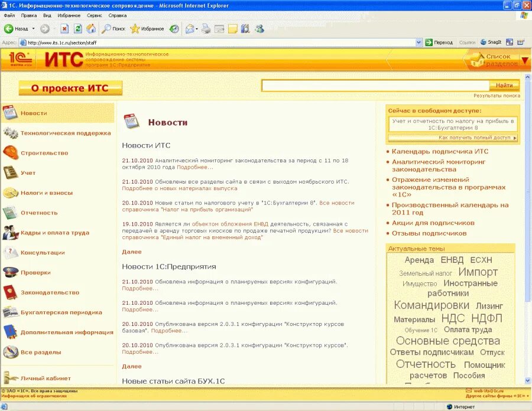532x411 pixels.
Task: Click the Stop loading icon
Action: point(64,29)
